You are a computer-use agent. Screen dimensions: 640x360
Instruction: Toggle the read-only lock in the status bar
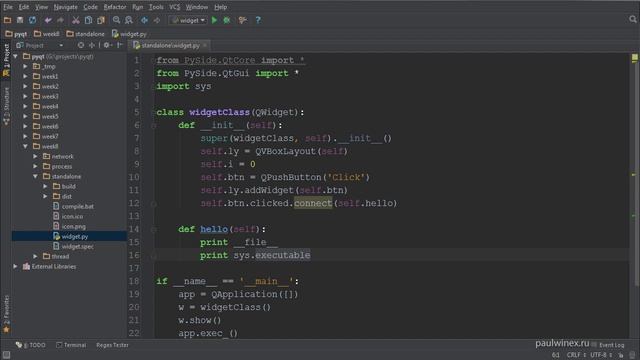(x=621, y=355)
